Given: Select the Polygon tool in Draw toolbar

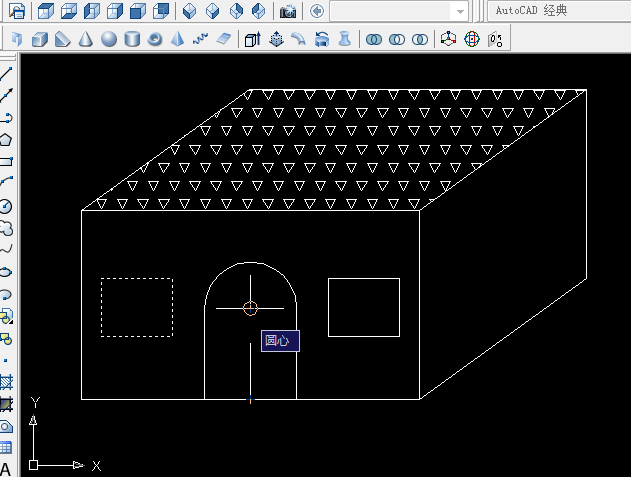Looking at the screenshot, I should [6, 139].
